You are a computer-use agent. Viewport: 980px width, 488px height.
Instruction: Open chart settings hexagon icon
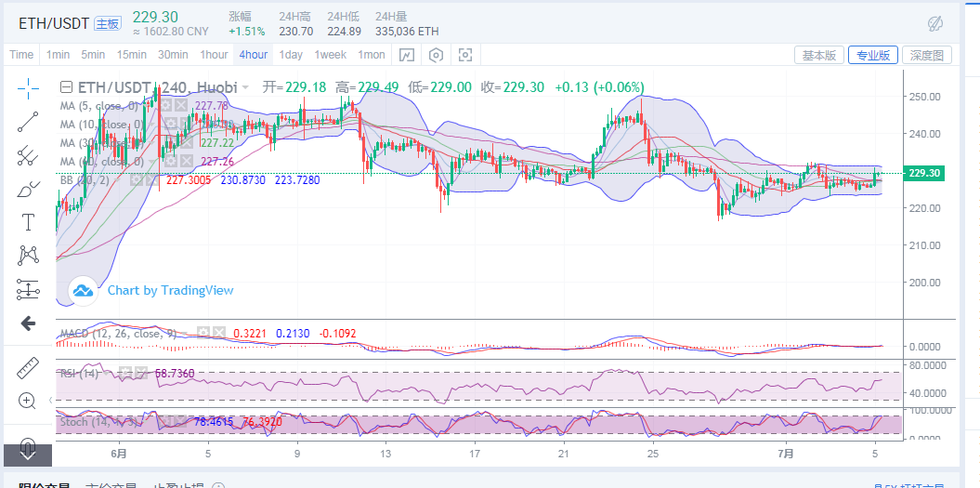(x=436, y=55)
